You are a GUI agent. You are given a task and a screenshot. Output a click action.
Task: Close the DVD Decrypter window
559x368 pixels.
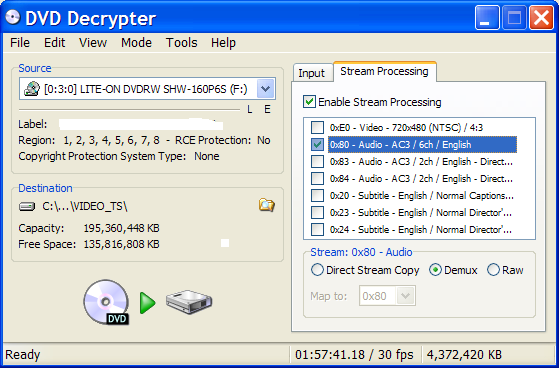(541, 18)
